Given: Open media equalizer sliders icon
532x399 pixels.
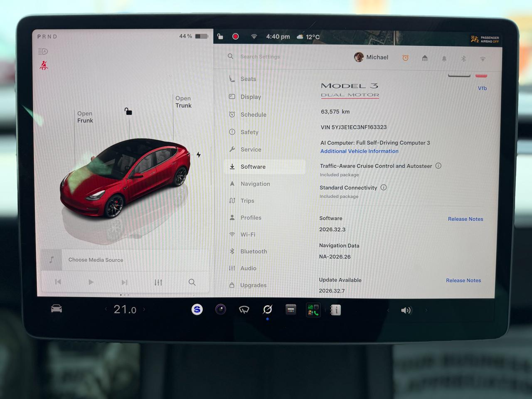Looking at the screenshot, I should pyautogui.click(x=158, y=282).
